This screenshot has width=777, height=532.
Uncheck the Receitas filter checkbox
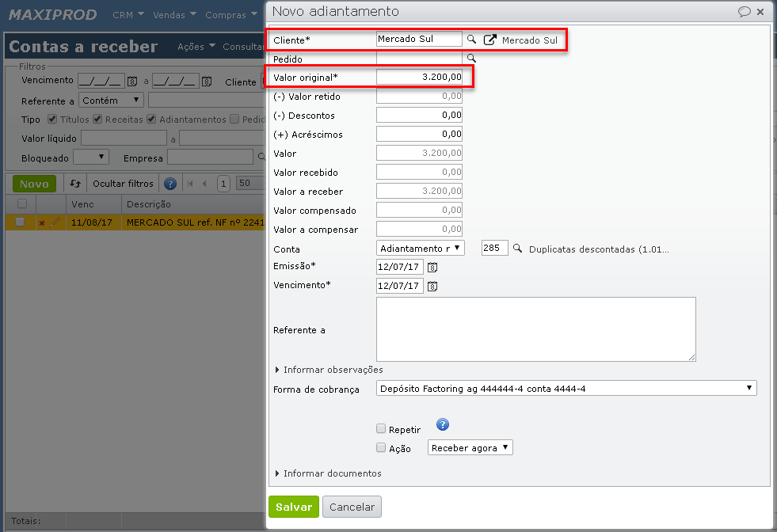97,119
